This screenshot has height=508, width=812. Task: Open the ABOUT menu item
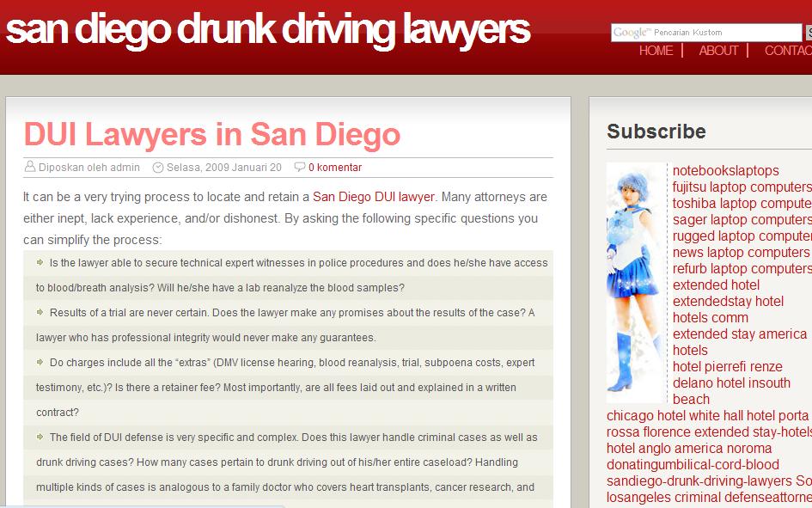(718, 51)
